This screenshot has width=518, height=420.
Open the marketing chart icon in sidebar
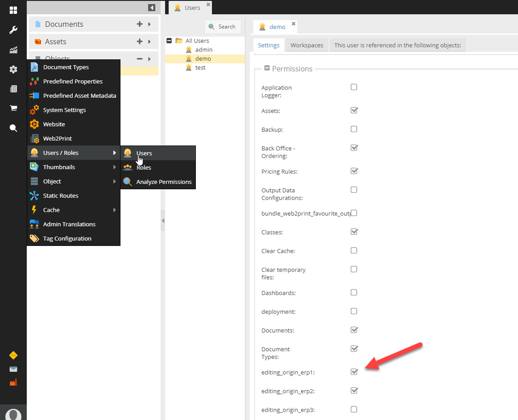pyautogui.click(x=13, y=50)
